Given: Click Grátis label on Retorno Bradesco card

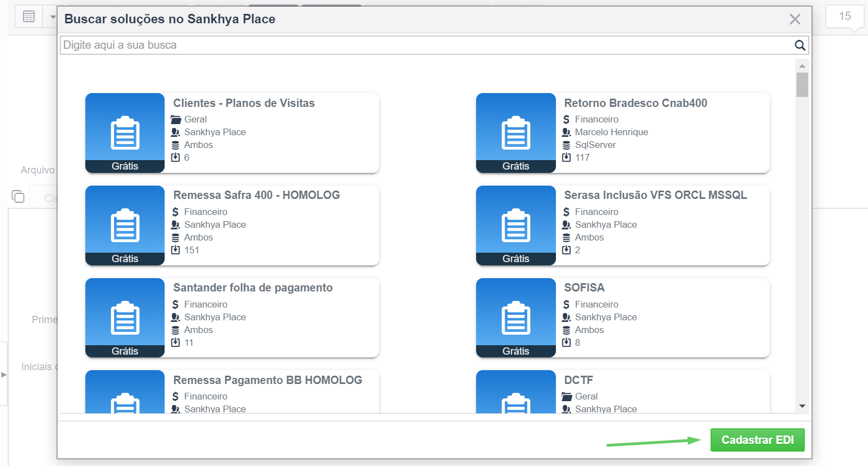Looking at the screenshot, I should 515,166.
